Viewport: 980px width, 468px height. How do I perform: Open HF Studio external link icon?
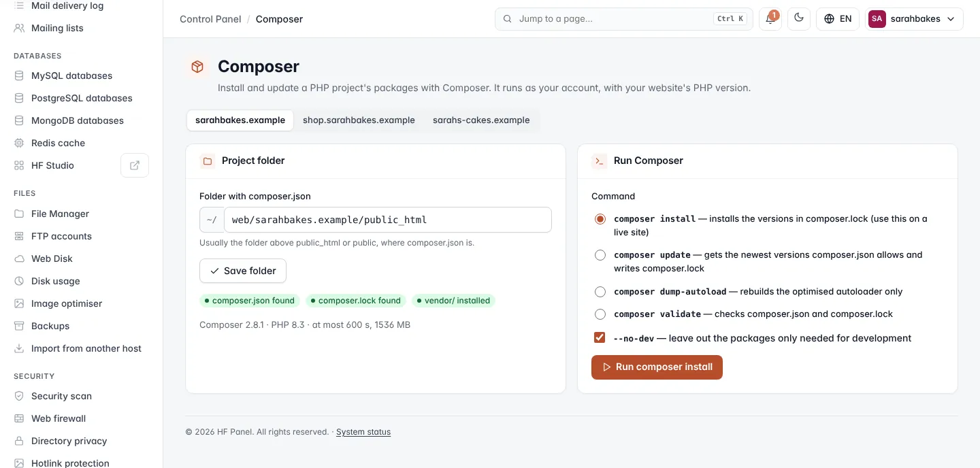pos(135,165)
